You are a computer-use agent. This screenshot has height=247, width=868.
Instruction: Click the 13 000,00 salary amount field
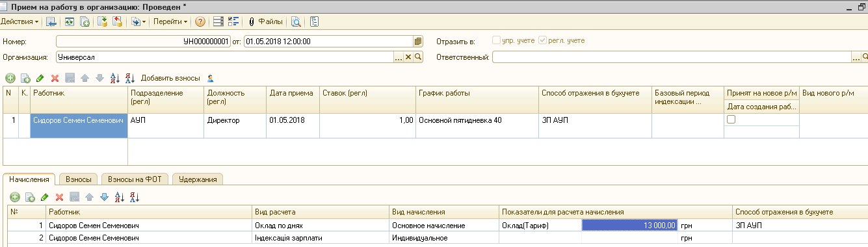(630, 226)
